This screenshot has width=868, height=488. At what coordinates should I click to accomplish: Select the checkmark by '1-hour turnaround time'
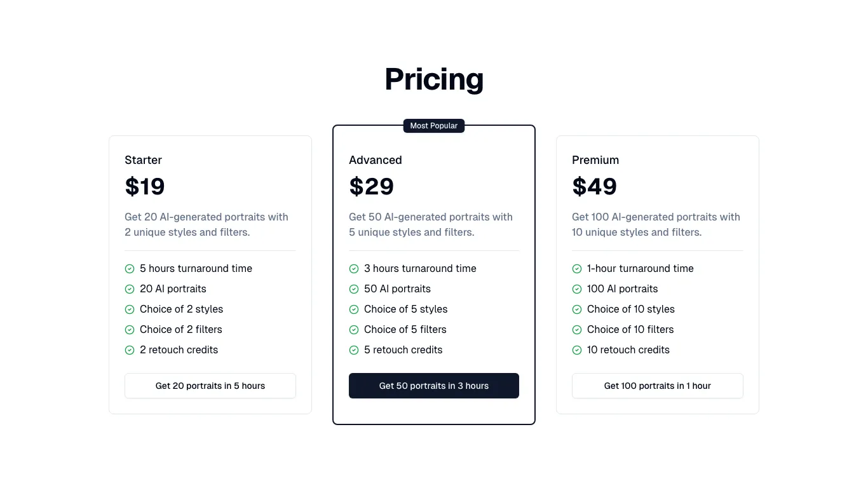coord(577,268)
